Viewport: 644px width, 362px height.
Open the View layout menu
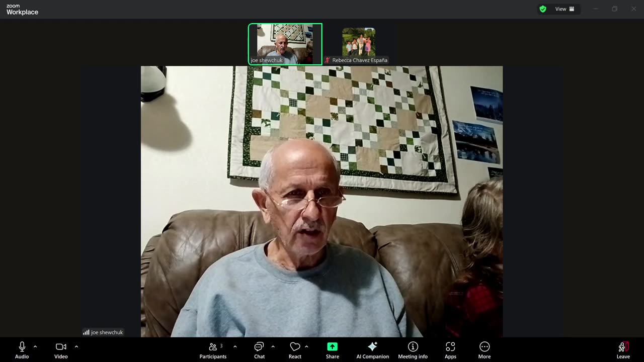(x=565, y=9)
